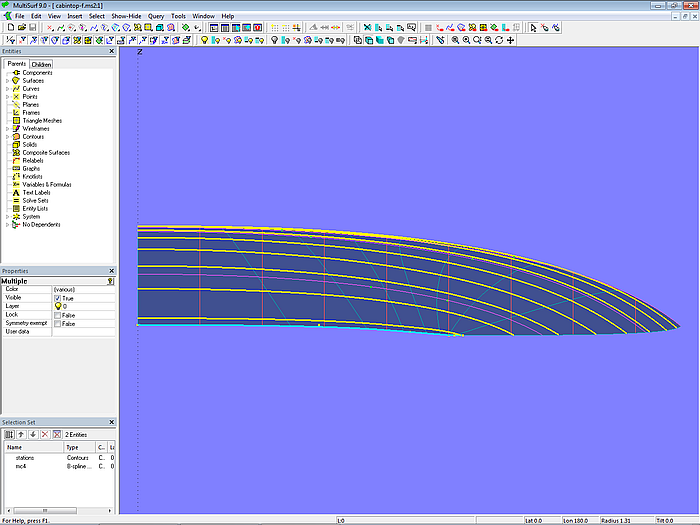Click the rotate view icon

(x=499, y=40)
